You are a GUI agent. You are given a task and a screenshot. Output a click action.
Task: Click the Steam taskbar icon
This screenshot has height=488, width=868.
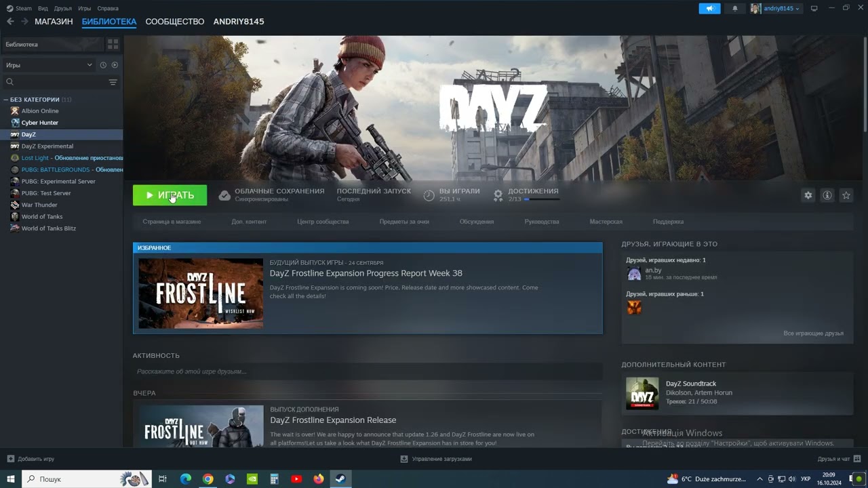[341, 479]
